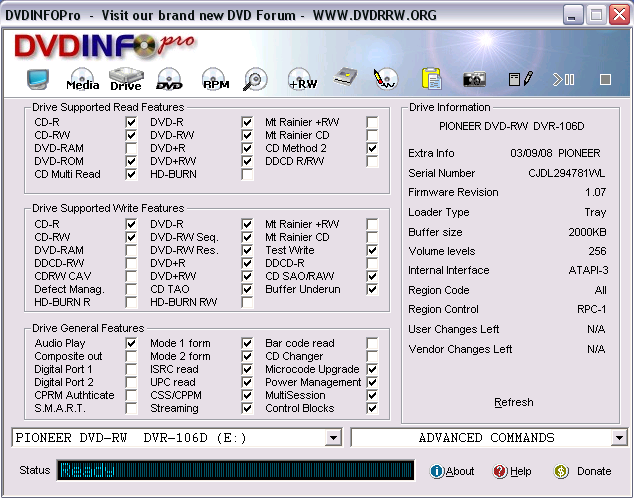Screen dimensions: 634x499
Task: Click the Donate link text
Action: [x=594, y=472]
